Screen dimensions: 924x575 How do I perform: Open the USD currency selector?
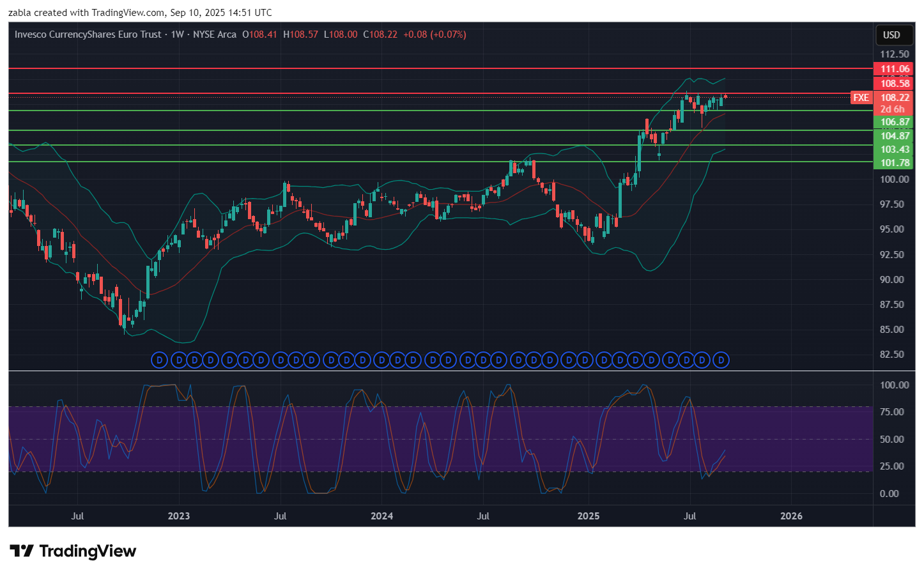[891, 35]
